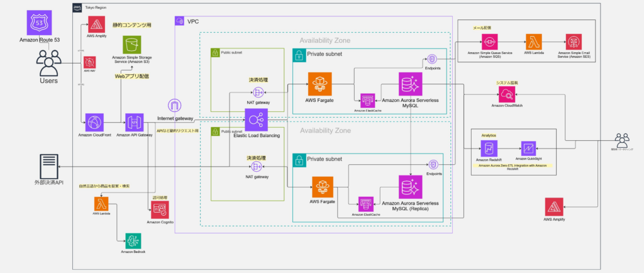Click the Amazon Bedrock icon
This screenshot has height=273, width=644.
tap(133, 240)
